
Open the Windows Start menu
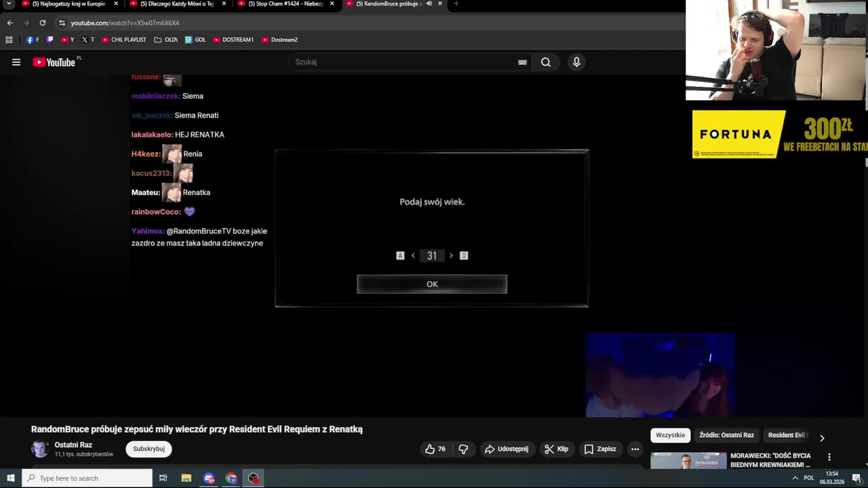click(10, 478)
